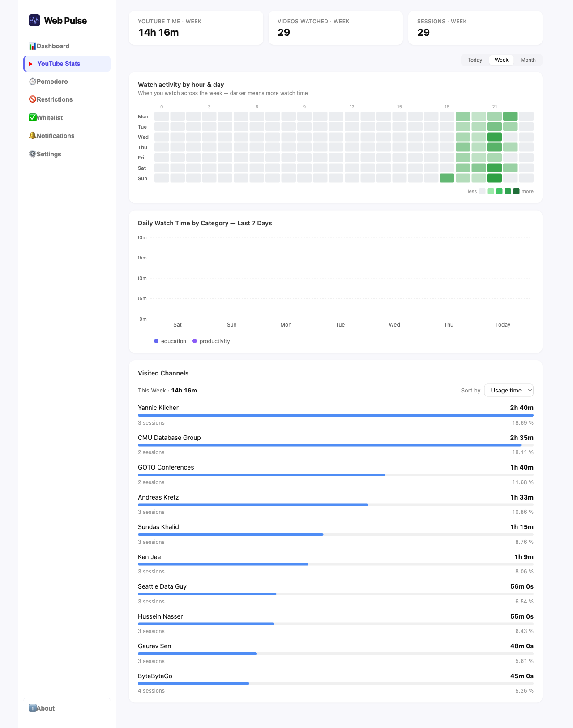
Task: Open Dashboard via its chart icon
Action: [x=32, y=46]
